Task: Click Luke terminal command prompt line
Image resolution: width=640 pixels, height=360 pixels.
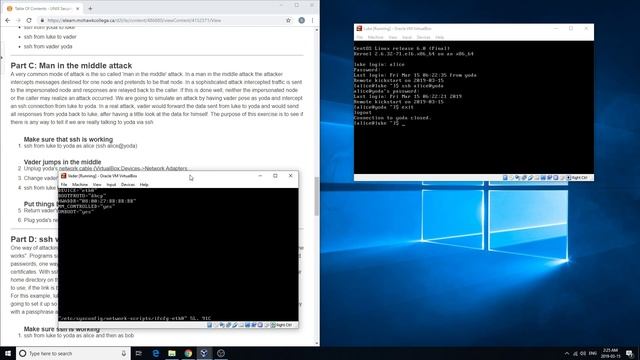Action: (x=380, y=123)
